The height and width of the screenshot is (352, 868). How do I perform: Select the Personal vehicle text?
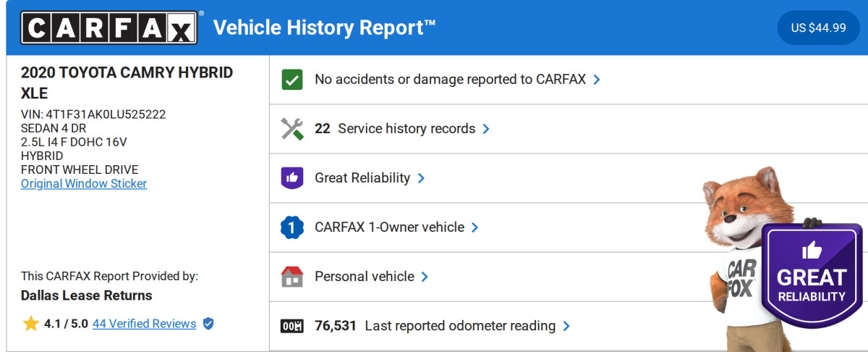[364, 277]
